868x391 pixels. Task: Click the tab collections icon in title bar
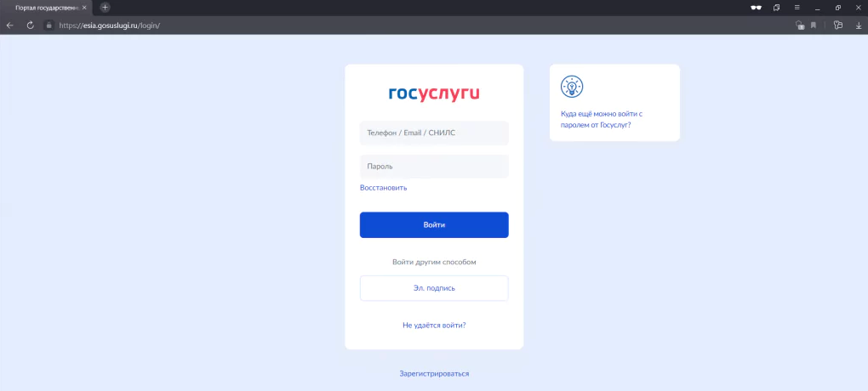(776, 8)
